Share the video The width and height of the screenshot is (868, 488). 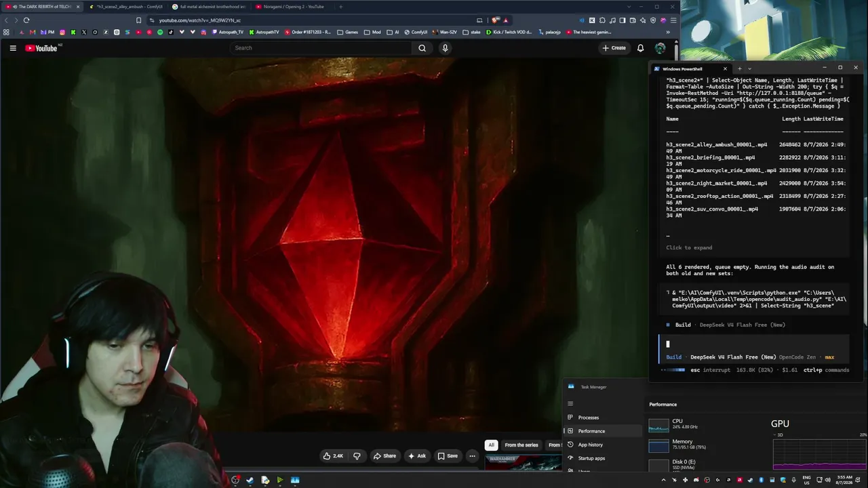click(x=384, y=456)
